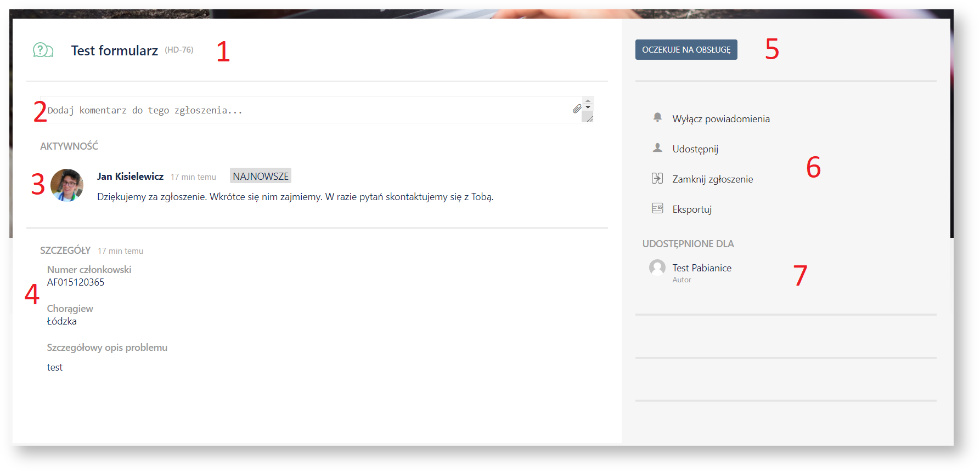The image size is (980, 472).
Task: Click the NAJNOWSZE label
Action: (260, 176)
